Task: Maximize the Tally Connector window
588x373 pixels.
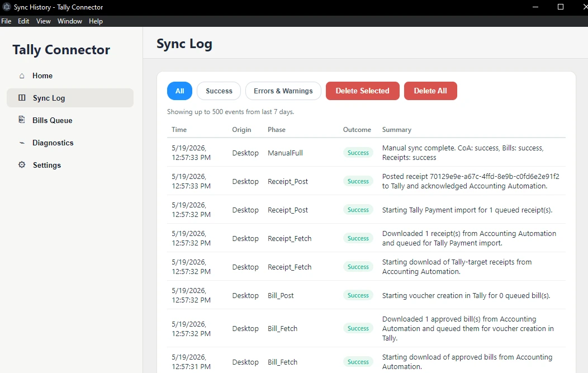Action: [561, 7]
